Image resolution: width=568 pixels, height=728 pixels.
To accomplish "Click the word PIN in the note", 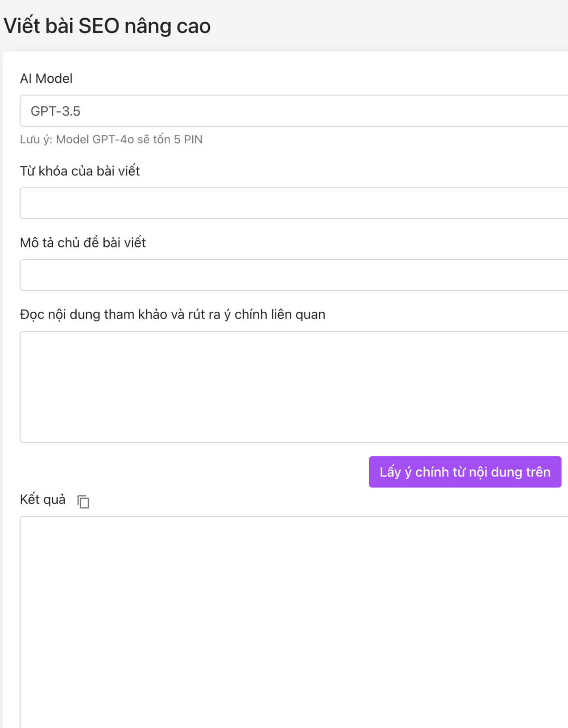I will click(x=193, y=140).
